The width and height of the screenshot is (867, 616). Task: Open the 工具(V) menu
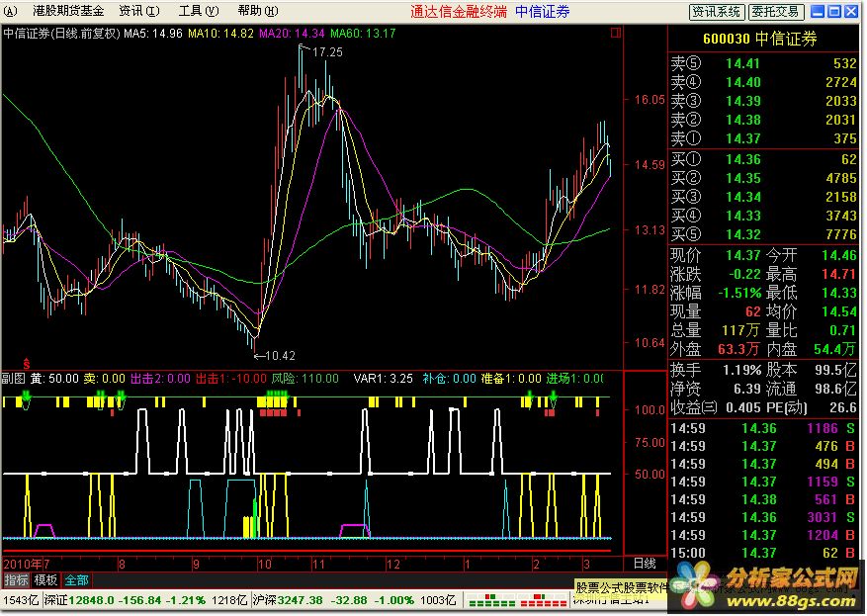click(x=199, y=11)
